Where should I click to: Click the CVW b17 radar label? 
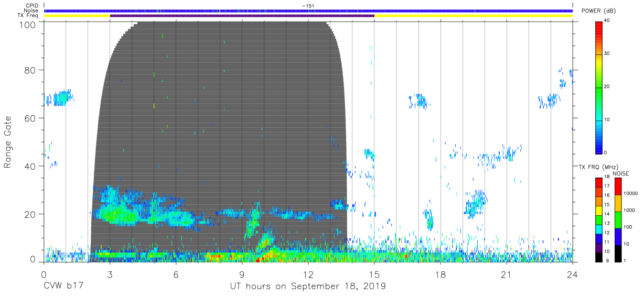pyautogui.click(x=63, y=287)
